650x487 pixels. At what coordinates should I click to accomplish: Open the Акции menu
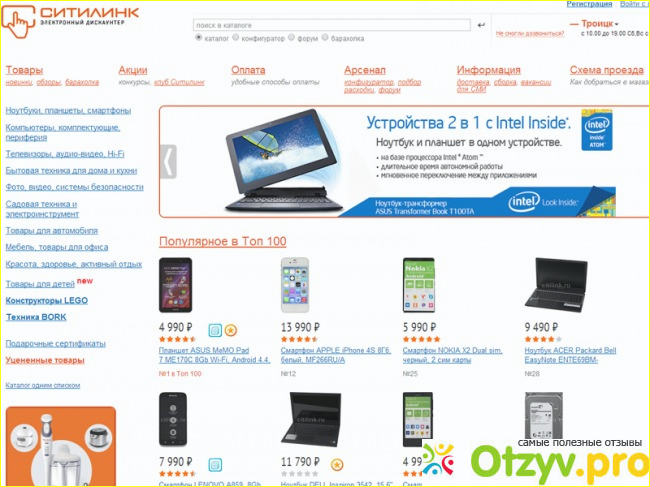[x=133, y=70]
